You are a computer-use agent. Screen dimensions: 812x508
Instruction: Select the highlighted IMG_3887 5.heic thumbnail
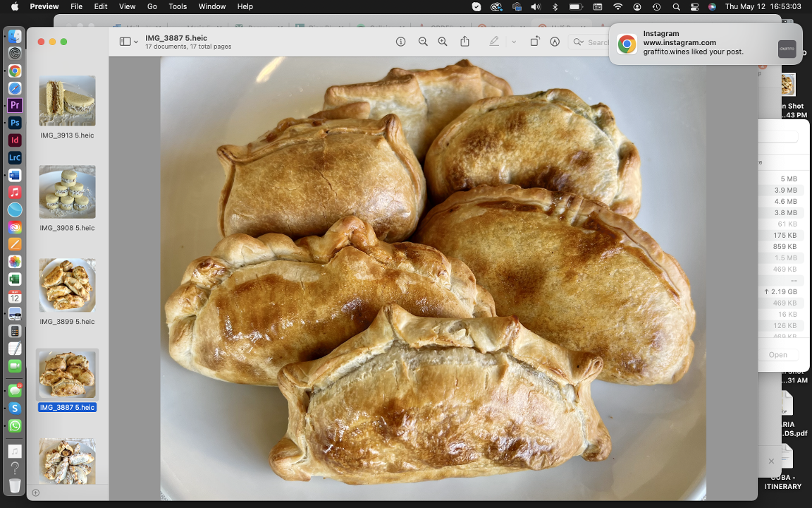point(68,374)
